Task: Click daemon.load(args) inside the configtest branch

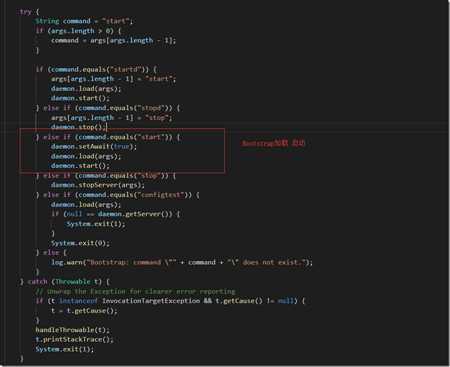Action: (x=86, y=205)
